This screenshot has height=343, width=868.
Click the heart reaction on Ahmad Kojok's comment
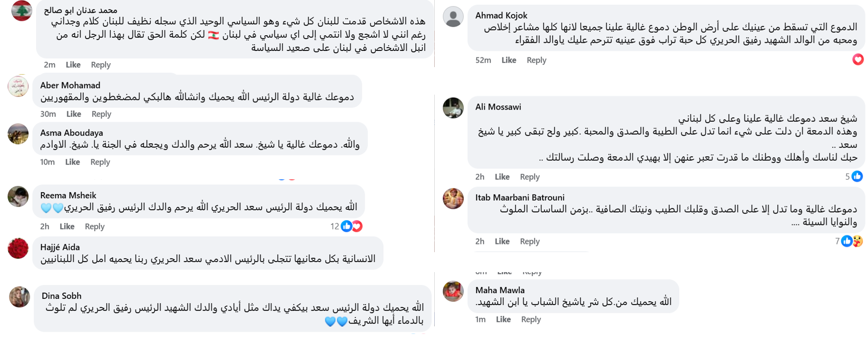tap(858, 60)
